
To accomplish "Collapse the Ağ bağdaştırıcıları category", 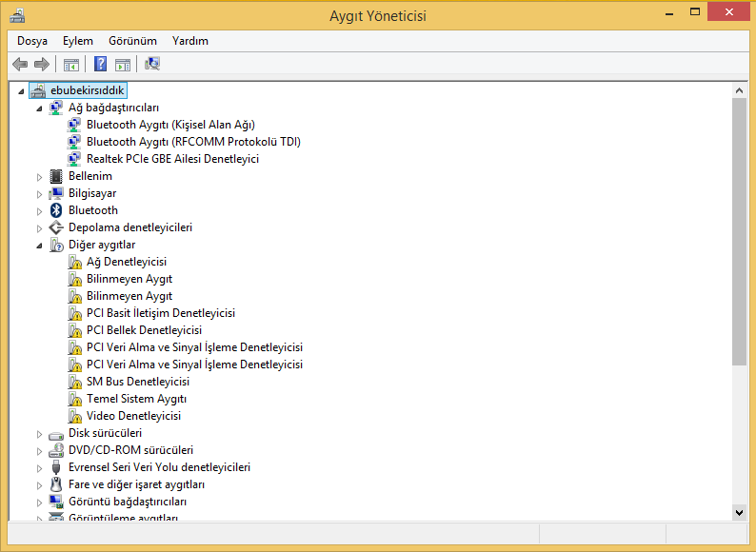I will tap(40, 108).
